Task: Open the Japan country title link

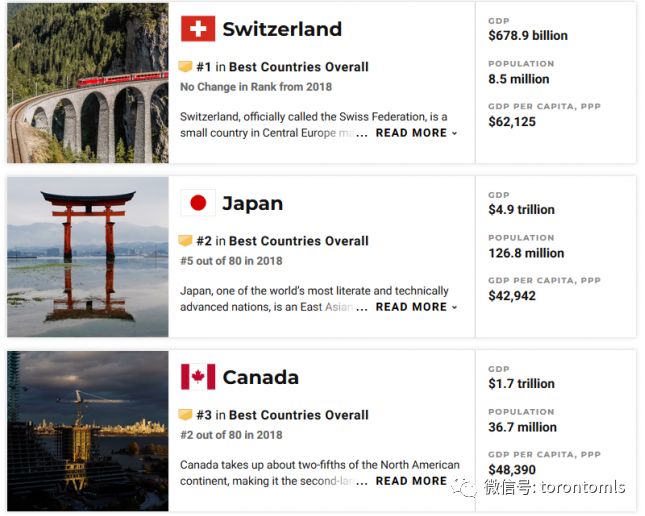Action: point(253,204)
